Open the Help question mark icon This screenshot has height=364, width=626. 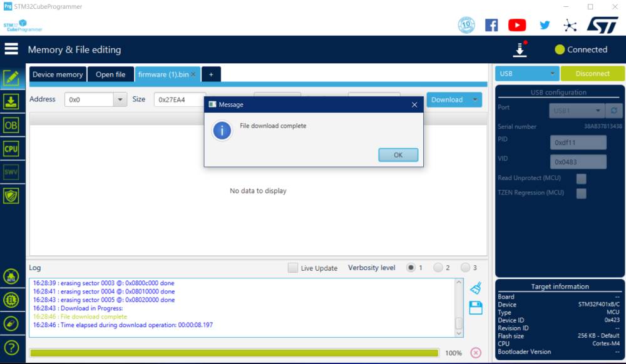click(11, 348)
